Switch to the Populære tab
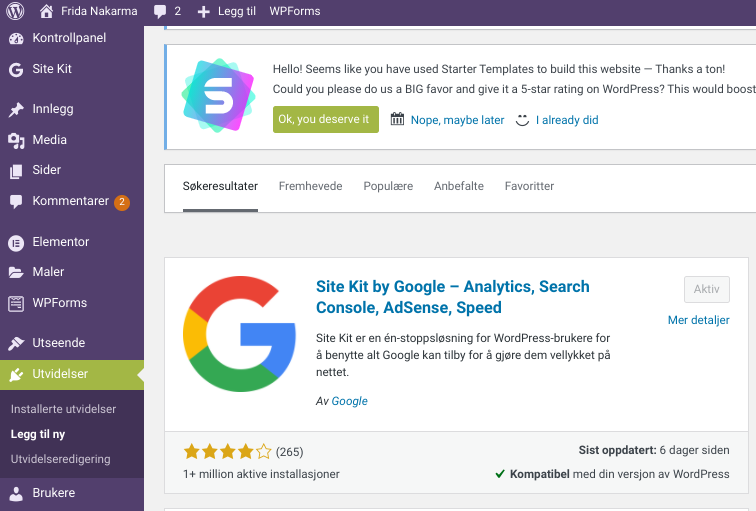 [x=388, y=186]
